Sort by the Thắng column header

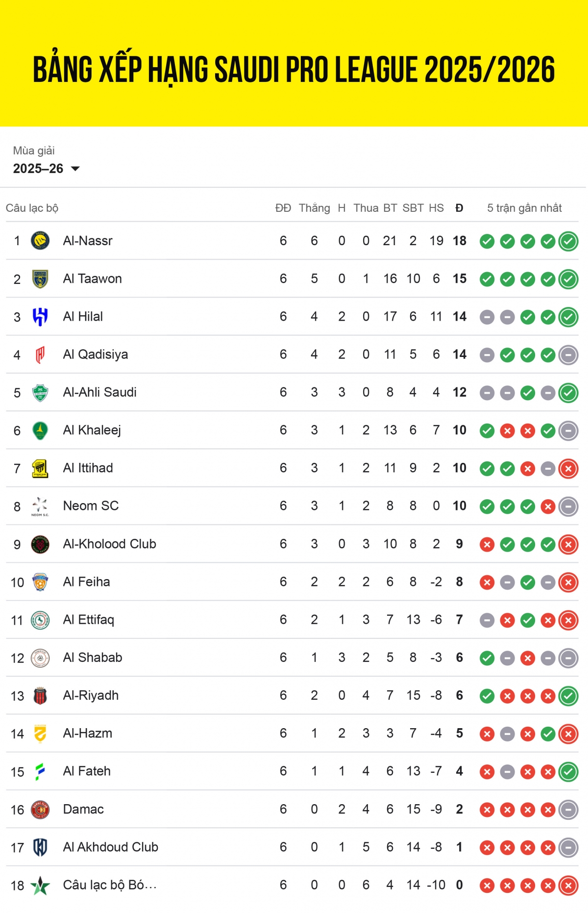pyautogui.click(x=314, y=208)
